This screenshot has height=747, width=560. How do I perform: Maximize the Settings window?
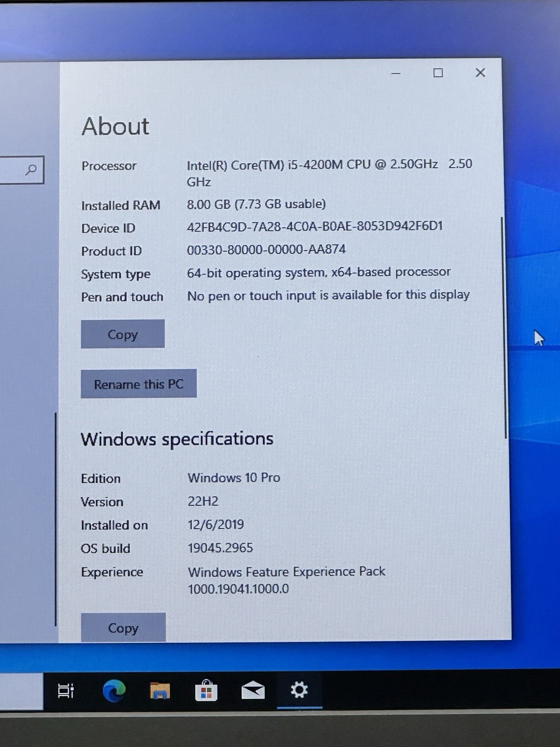438,73
